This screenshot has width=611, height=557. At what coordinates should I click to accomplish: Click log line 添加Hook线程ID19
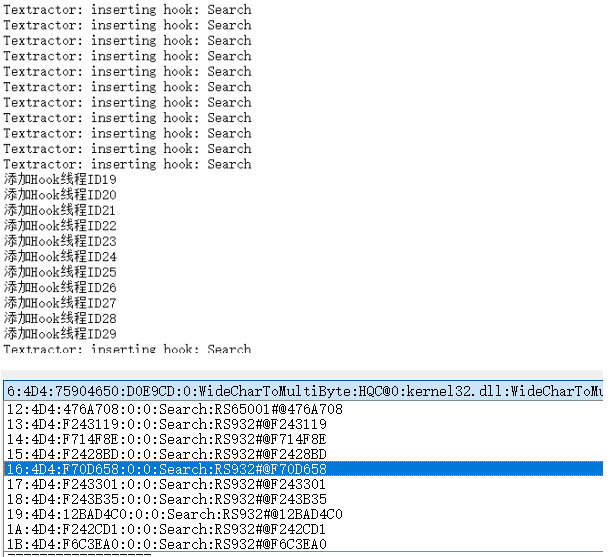click(x=60, y=179)
